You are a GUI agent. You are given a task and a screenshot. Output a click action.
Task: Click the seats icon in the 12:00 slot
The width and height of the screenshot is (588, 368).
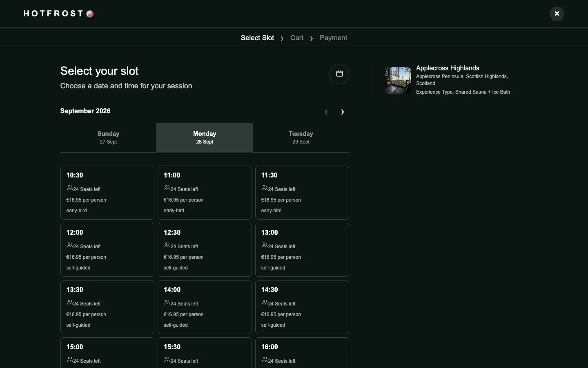coord(70,245)
